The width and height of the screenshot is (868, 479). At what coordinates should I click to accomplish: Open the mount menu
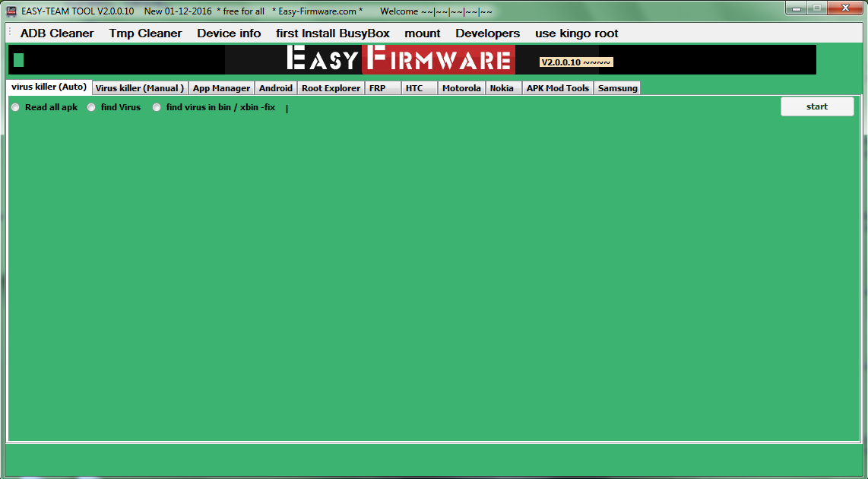click(423, 33)
